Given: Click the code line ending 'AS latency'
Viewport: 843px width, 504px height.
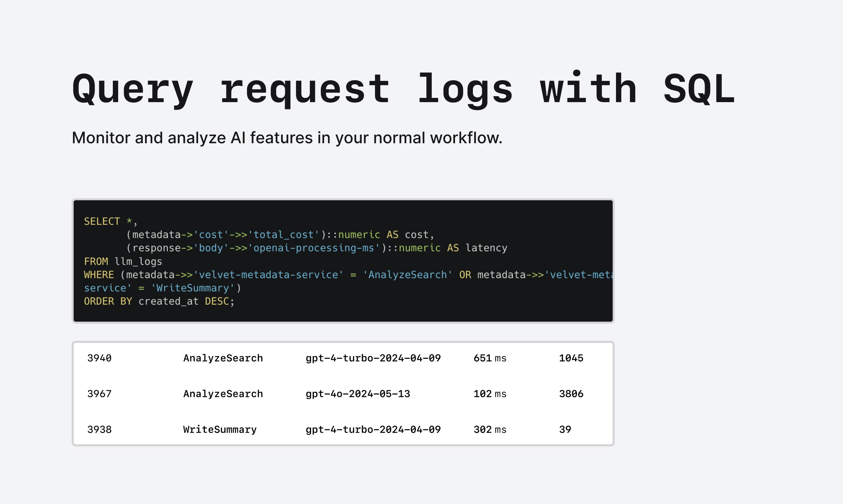Looking at the screenshot, I should tap(317, 248).
